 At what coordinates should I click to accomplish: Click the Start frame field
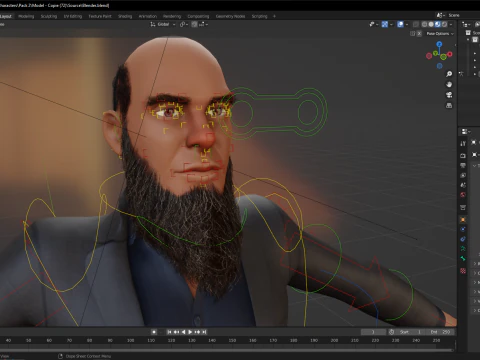pyautogui.click(x=411, y=332)
